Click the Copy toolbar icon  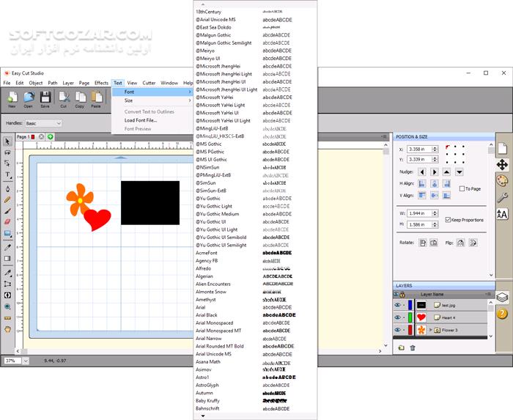(x=80, y=100)
